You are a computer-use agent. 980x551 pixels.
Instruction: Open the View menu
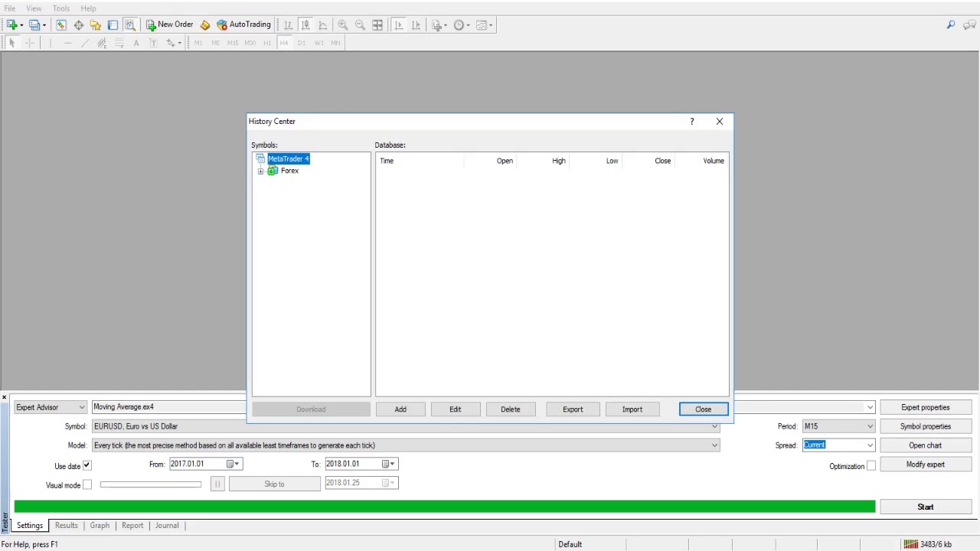[34, 8]
